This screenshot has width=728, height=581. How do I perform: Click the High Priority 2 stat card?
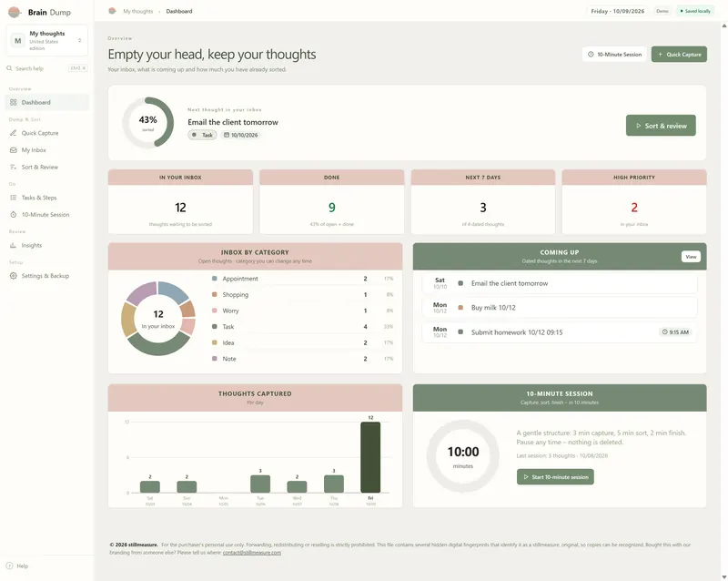click(x=634, y=202)
